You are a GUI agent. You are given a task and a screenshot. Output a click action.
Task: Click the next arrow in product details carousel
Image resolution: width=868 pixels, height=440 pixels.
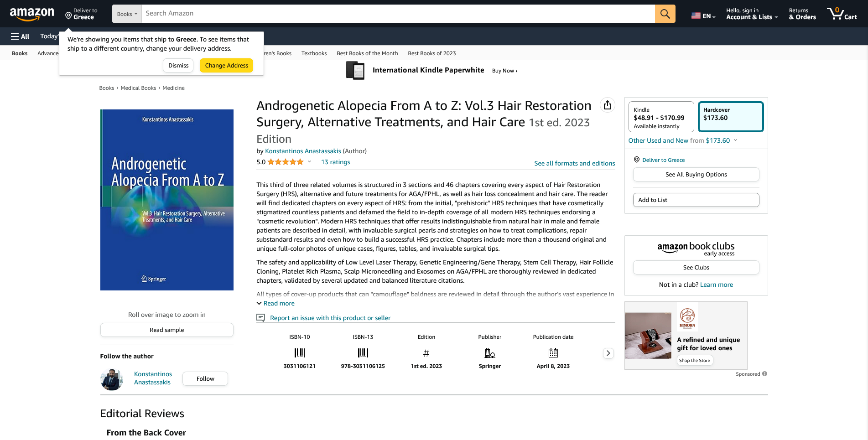pos(608,353)
